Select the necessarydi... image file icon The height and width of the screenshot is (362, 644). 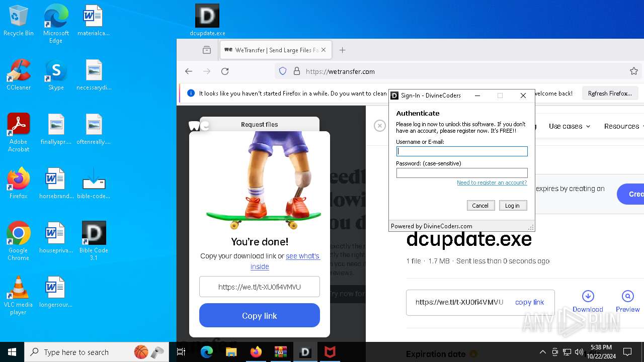pyautogui.click(x=94, y=75)
